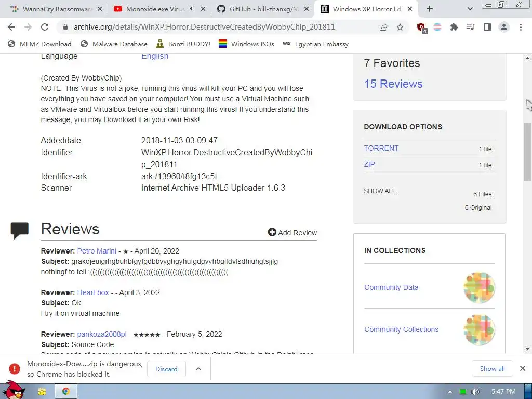Open the Malware Database bookmark
532x399 pixels.
coord(114,44)
